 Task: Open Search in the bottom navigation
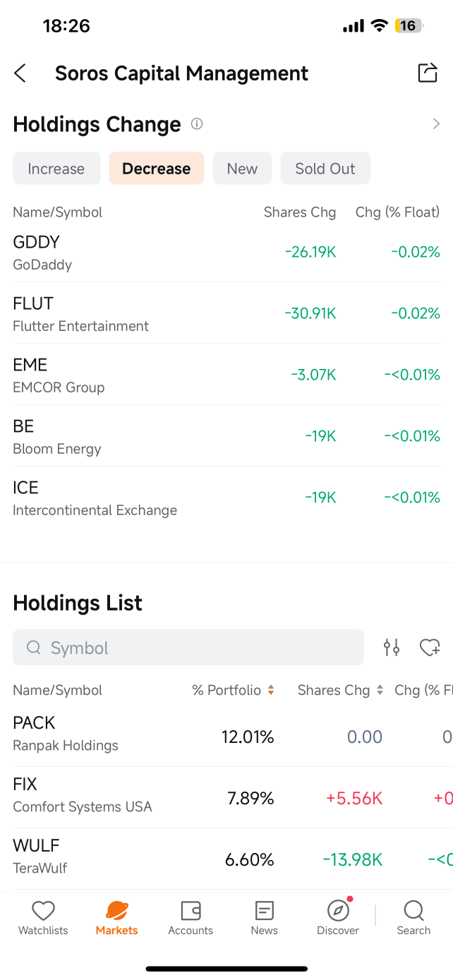(x=413, y=918)
